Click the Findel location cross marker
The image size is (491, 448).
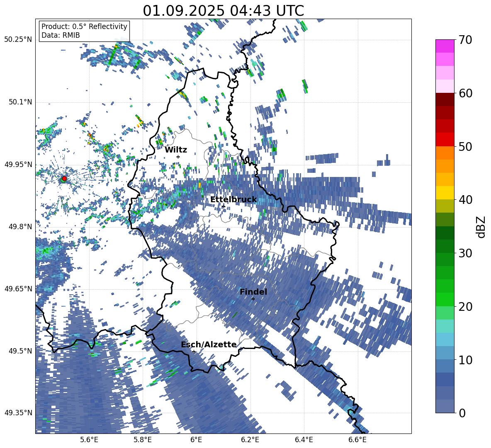coord(253,299)
